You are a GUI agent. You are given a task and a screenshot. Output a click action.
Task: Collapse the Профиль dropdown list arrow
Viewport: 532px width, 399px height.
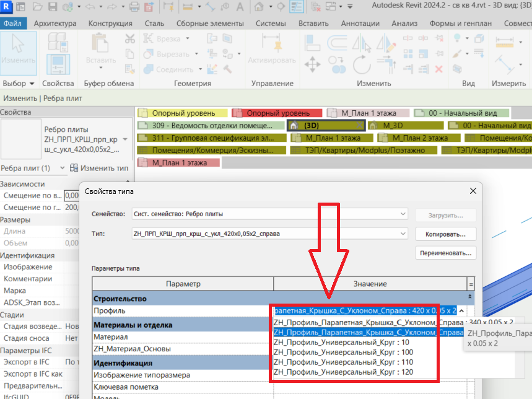click(461, 311)
